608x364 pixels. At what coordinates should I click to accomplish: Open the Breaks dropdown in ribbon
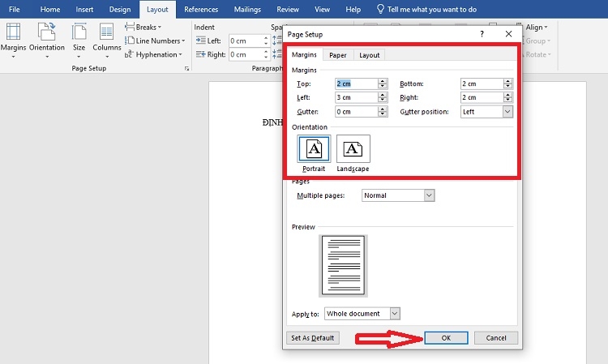[x=146, y=27]
